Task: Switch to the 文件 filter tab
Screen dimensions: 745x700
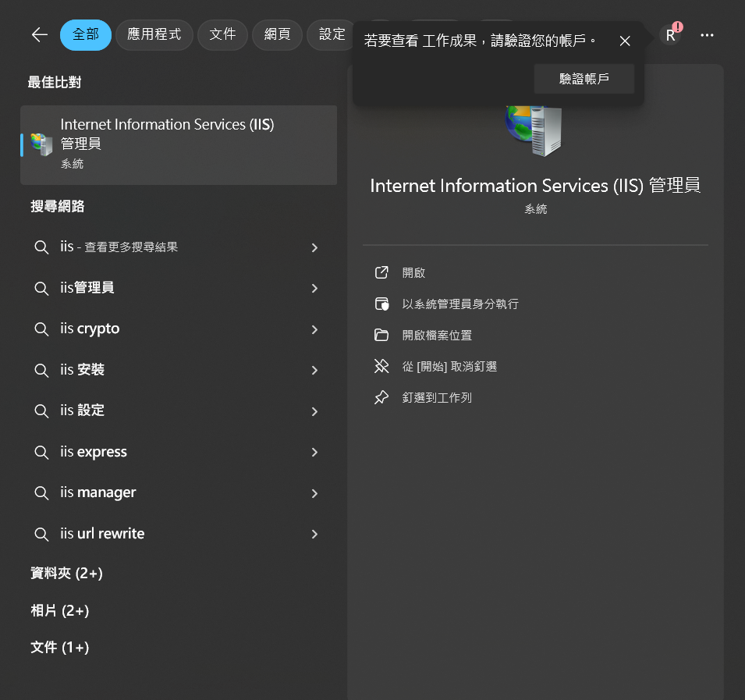Action: 222,34
